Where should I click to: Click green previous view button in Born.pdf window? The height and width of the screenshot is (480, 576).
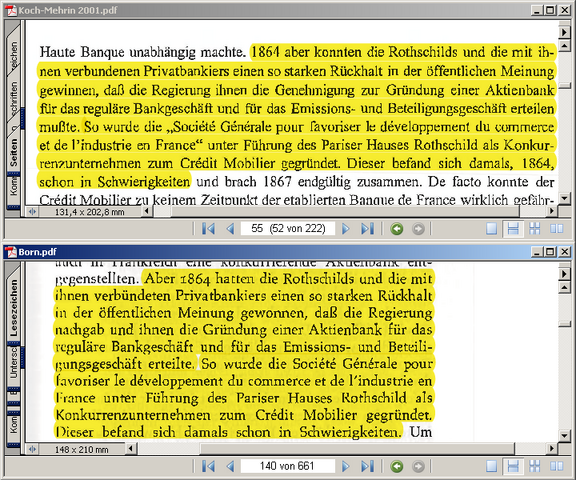(x=396, y=466)
